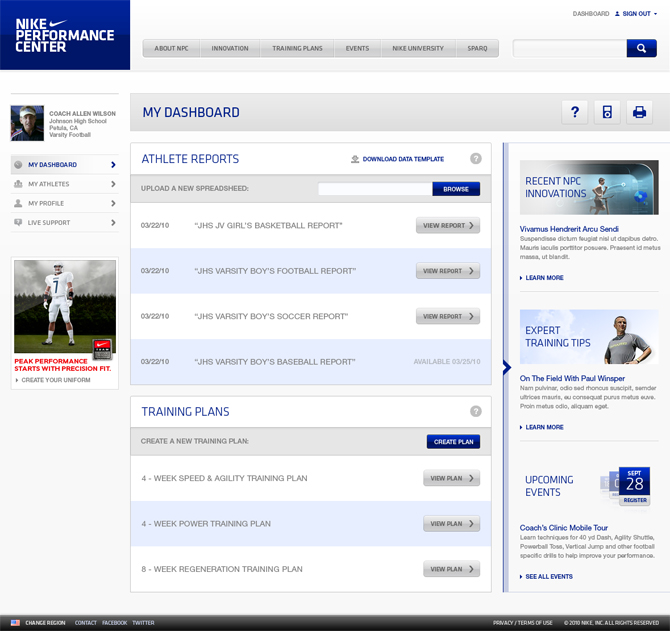Click Training Plans help circle icon
670x631 pixels.
click(x=476, y=411)
